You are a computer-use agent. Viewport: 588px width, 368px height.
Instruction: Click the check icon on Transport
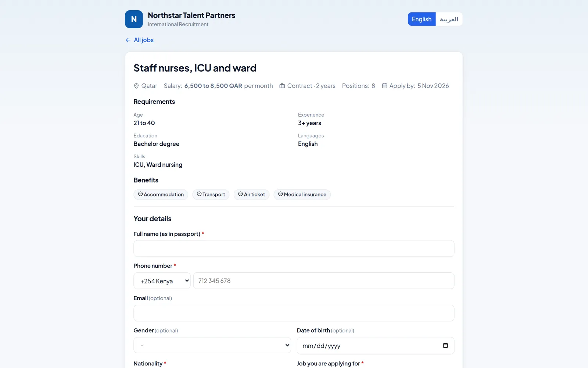coord(199,194)
